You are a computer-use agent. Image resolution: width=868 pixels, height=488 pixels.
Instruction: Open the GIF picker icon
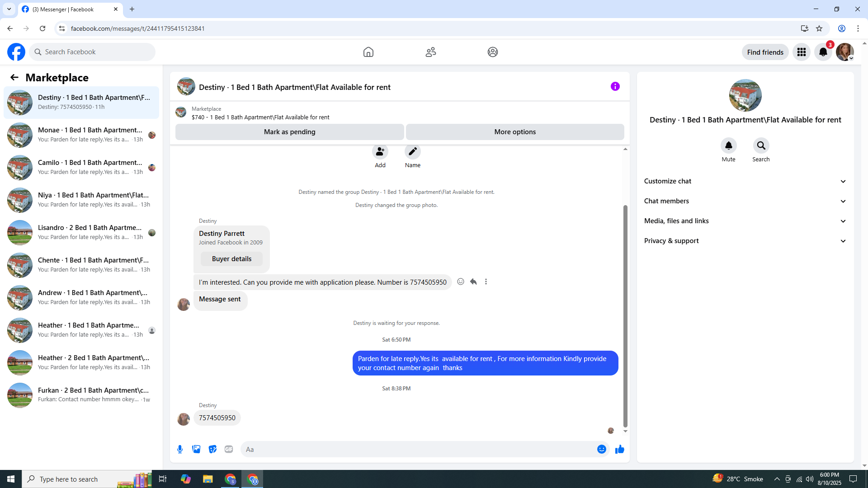[229, 449]
